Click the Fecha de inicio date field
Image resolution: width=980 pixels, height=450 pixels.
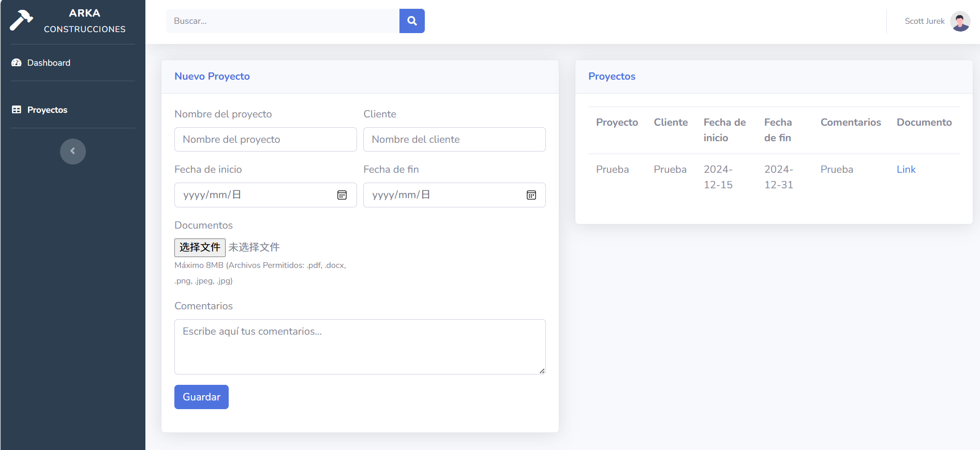(x=254, y=195)
